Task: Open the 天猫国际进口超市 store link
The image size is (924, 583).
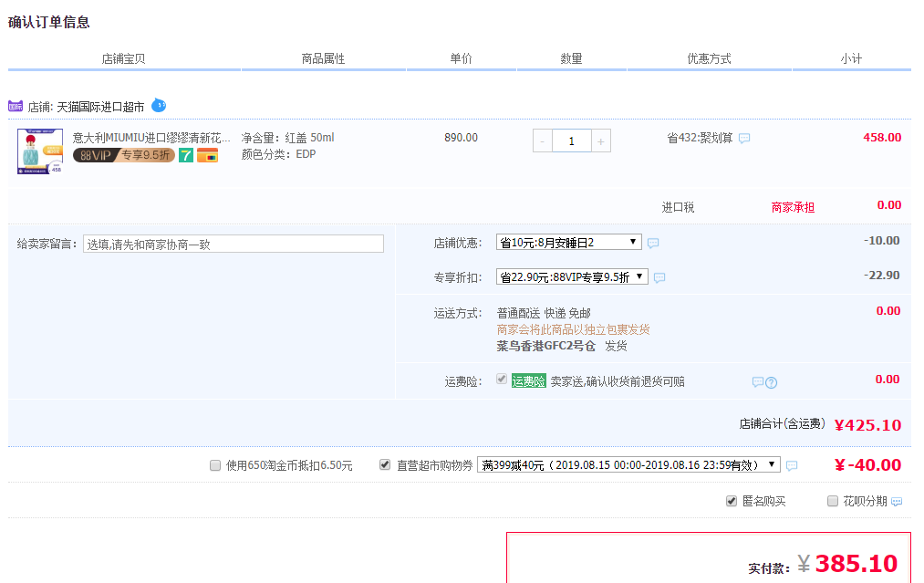Action: (100, 107)
